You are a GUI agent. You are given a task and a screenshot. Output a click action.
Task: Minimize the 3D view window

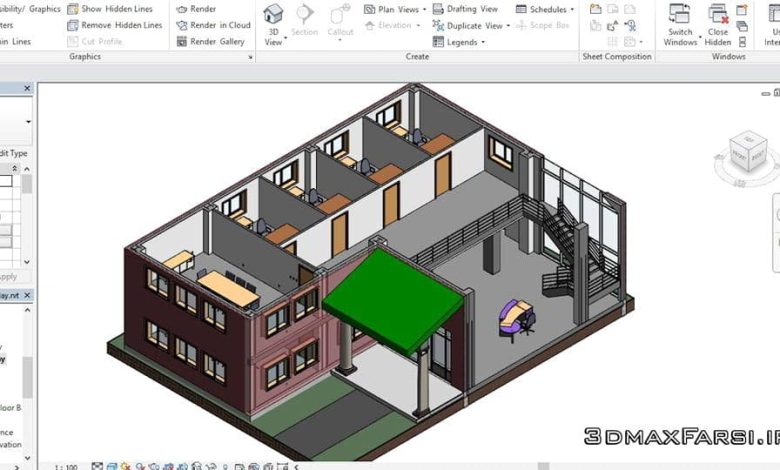[766, 94]
